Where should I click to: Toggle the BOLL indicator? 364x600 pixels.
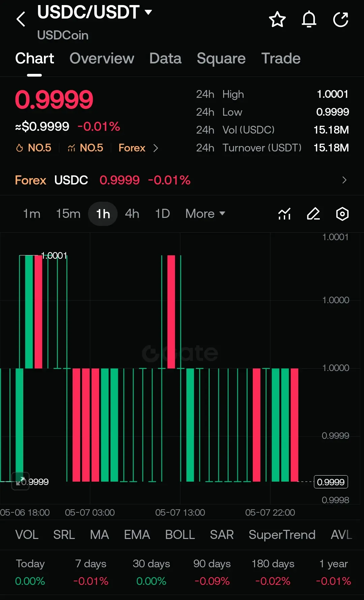click(180, 535)
